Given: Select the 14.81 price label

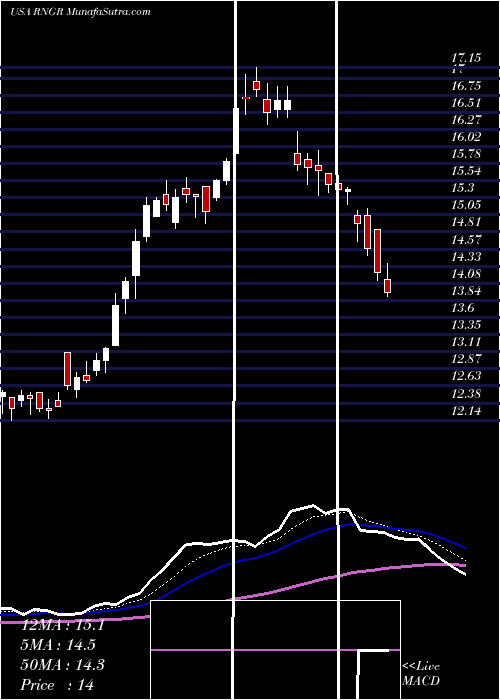Looking at the screenshot, I should click(x=466, y=222).
